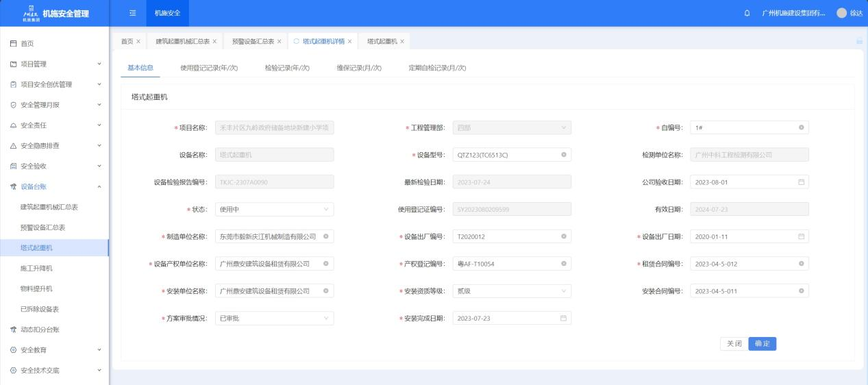868x385 pixels.
Task: Click the 确定 button
Action: point(762,344)
